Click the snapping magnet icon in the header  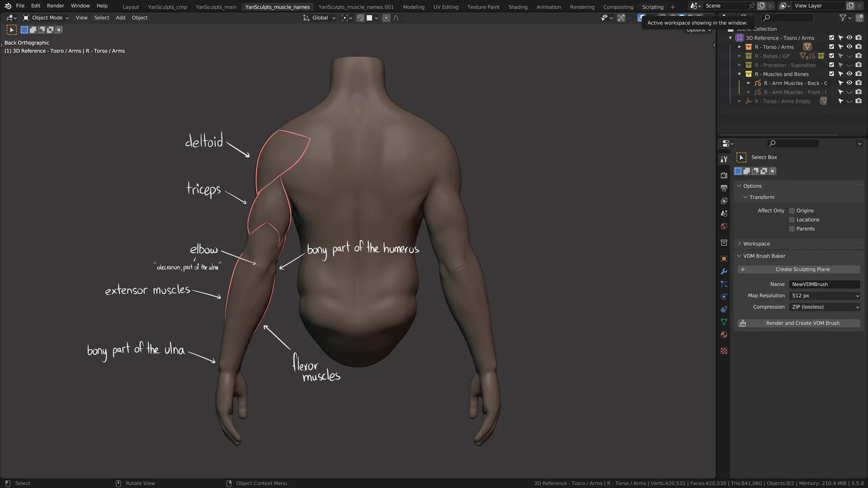point(360,18)
